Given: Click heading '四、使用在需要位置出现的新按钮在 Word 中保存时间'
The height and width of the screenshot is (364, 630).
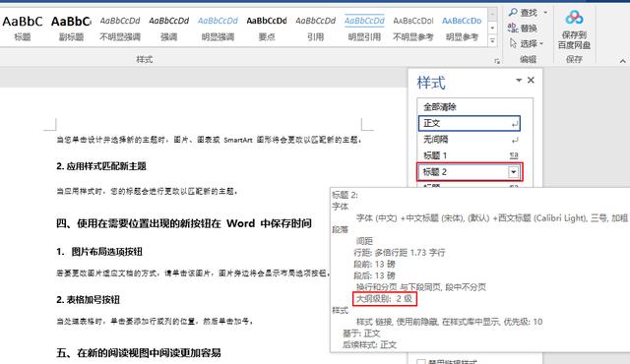Looking at the screenshot, I should (184, 223).
